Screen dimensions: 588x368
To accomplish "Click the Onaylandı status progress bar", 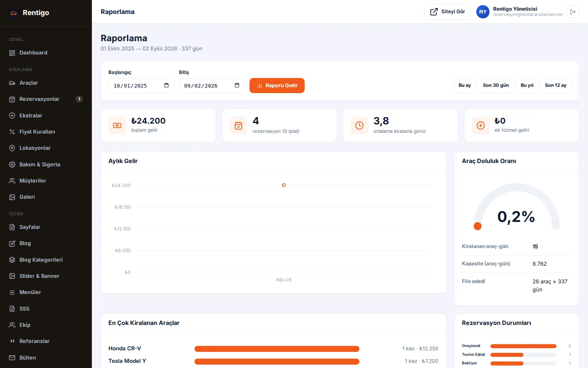I will (523, 346).
